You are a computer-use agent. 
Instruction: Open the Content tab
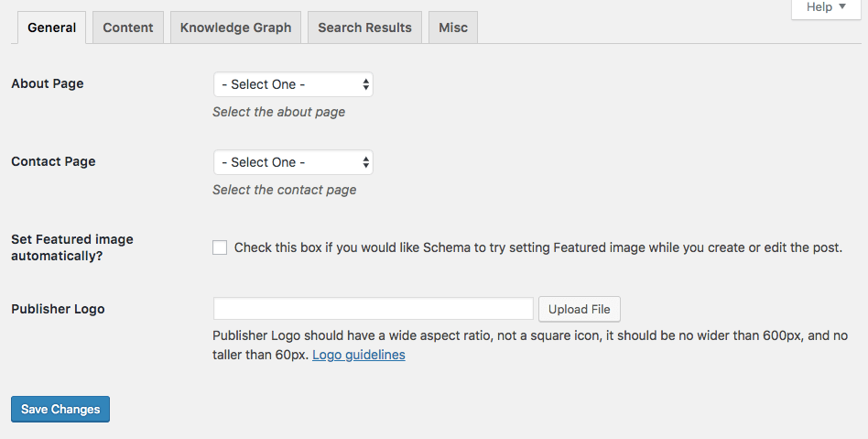(x=128, y=27)
